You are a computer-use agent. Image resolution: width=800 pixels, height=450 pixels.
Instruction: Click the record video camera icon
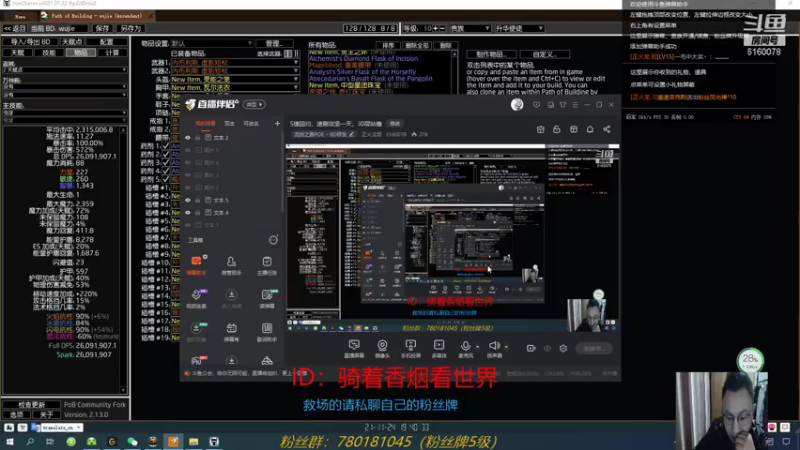[x=531, y=348]
